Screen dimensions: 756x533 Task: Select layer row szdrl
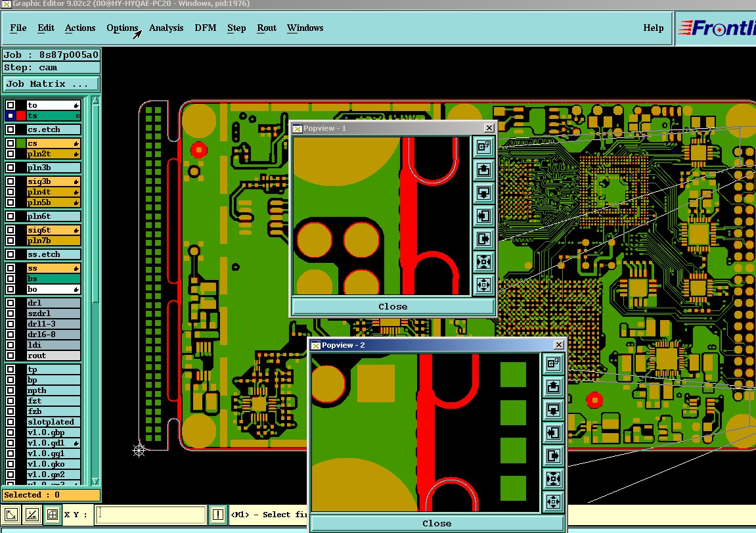53,313
